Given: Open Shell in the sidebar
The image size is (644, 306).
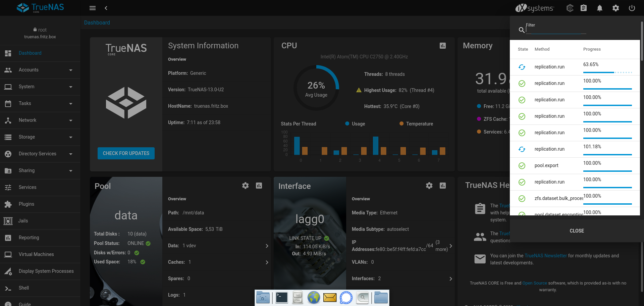Looking at the screenshot, I should [40, 288].
